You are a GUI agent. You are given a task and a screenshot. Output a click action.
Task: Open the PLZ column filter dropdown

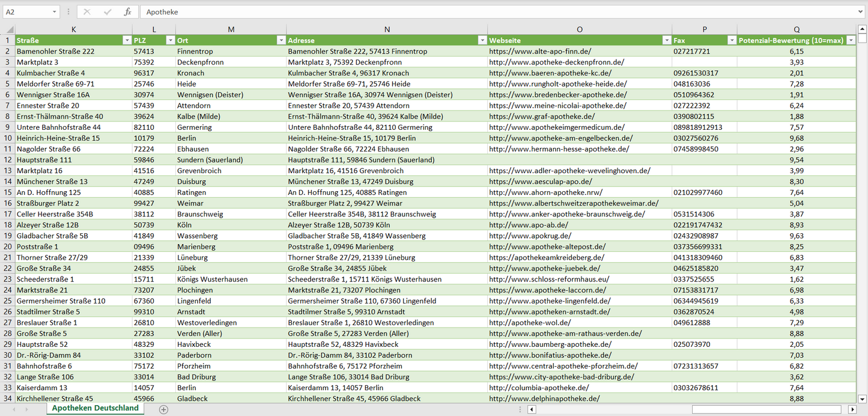[x=169, y=40]
